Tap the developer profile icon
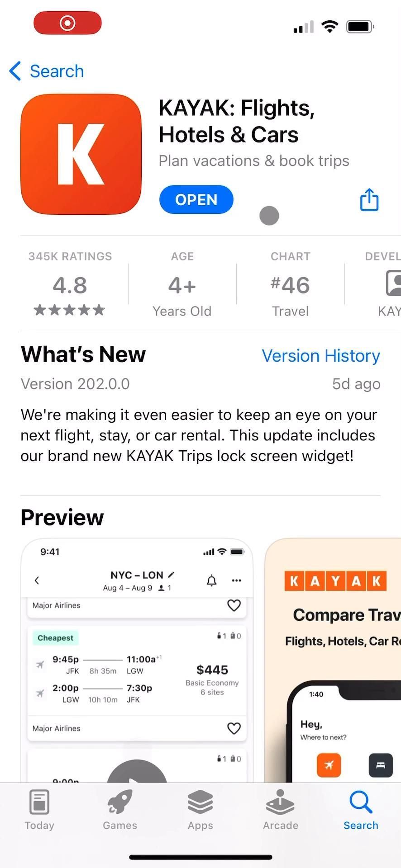The width and height of the screenshot is (401, 868). tap(393, 283)
